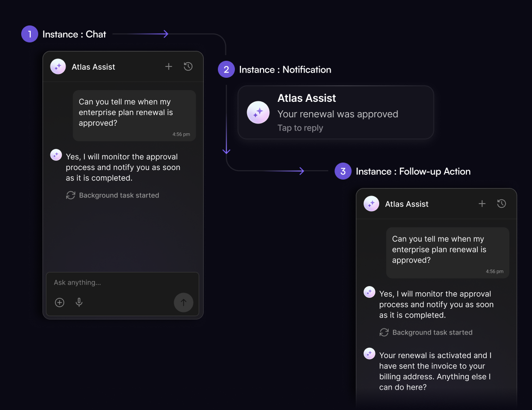532x410 pixels.
Task: Click the plus icon in first chat header
Action: (169, 67)
